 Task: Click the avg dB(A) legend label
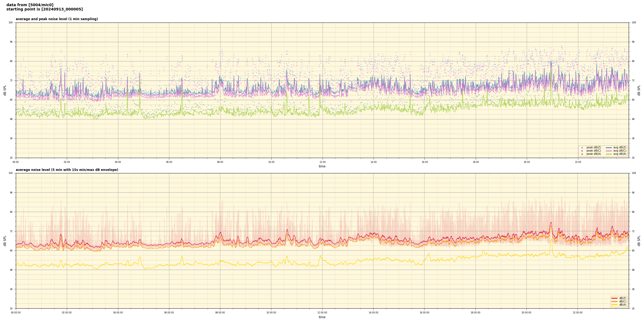tap(620, 154)
